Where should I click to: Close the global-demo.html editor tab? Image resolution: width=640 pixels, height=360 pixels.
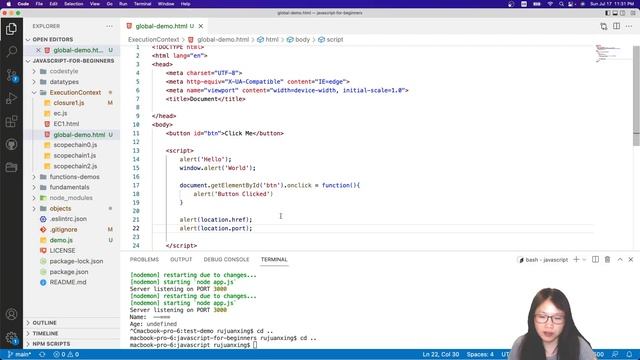point(201,26)
